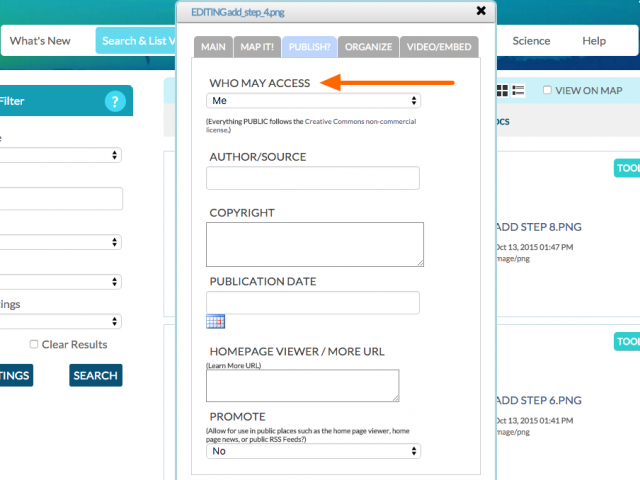
Task: Open the Promote dropdown set to No
Action: click(x=313, y=451)
